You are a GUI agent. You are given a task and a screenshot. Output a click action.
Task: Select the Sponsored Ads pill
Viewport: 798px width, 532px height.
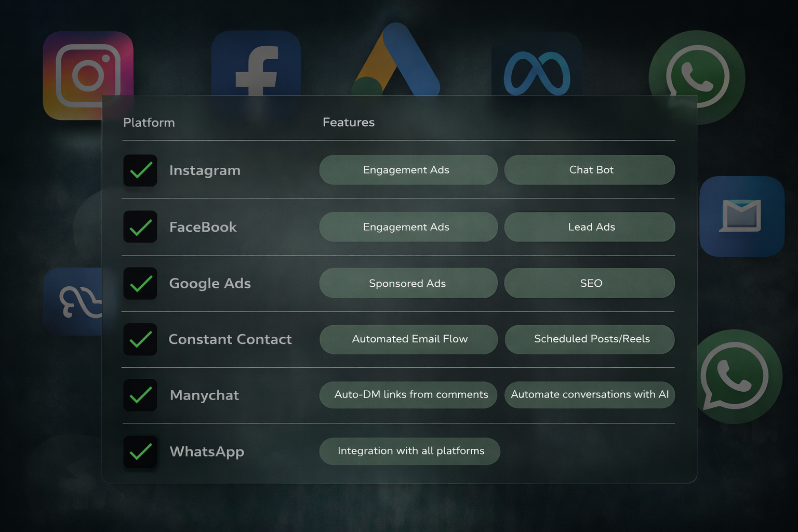[408, 283]
